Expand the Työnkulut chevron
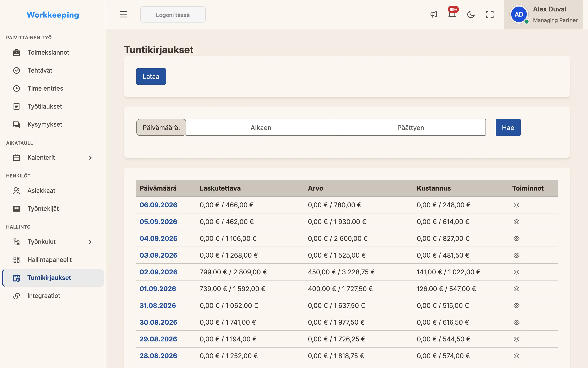Image resolution: width=588 pixels, height=368 pixels. 90,242
